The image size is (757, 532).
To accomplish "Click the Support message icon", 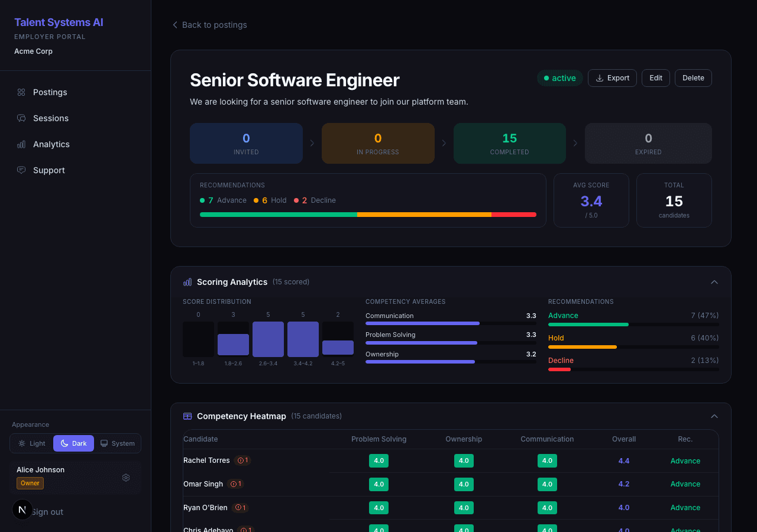I will (21, 170).
